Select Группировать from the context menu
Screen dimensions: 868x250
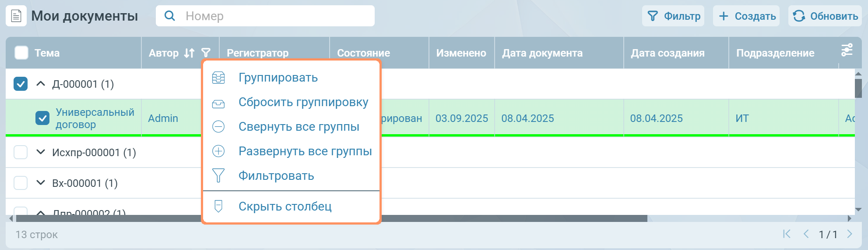coord(278,78)
